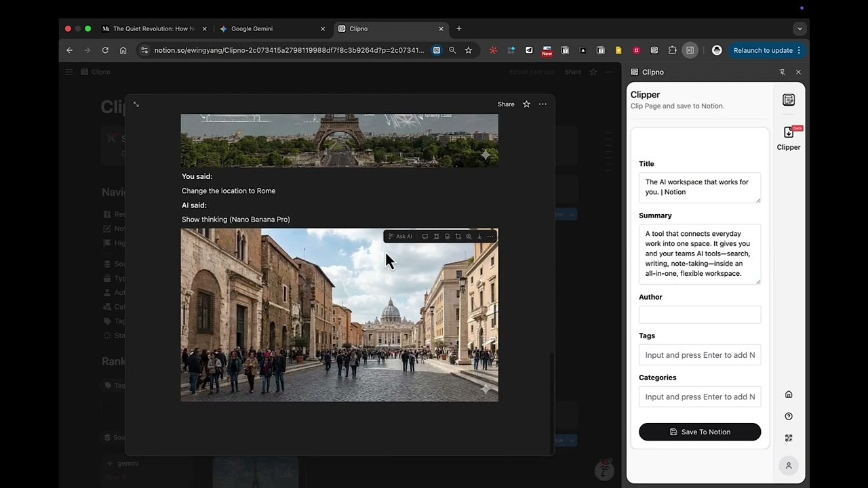This screenshot has height=488, width=868.
Task: Click the Save To Notion button
Action: (x=699, y=432)
